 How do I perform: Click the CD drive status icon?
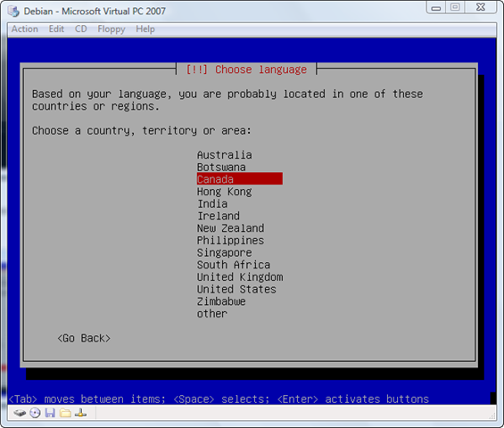[35, 413]
